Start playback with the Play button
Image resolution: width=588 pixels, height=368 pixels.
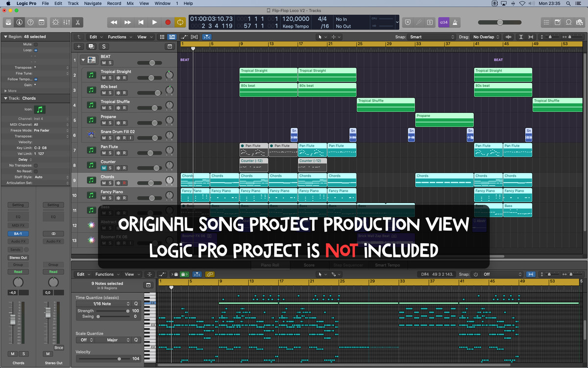154,22
